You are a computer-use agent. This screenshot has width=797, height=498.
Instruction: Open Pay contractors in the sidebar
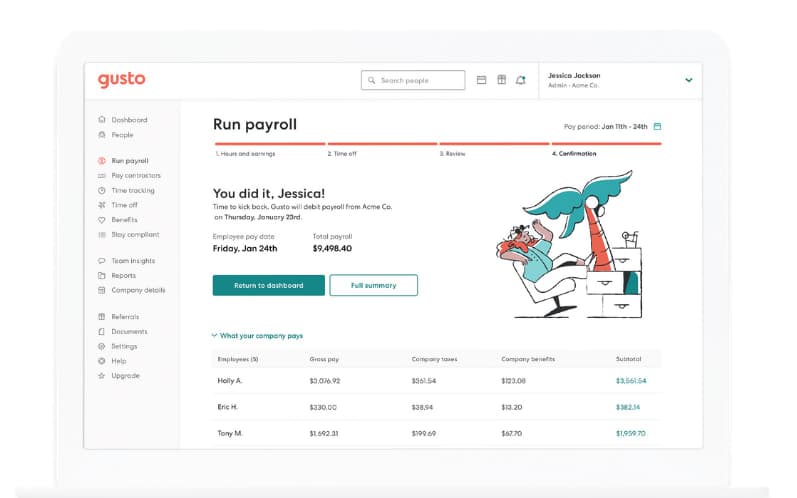(136, 175)
